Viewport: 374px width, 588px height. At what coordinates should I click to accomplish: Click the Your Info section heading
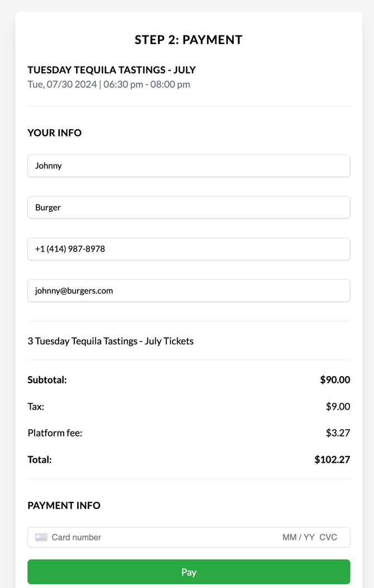(55, 133)
